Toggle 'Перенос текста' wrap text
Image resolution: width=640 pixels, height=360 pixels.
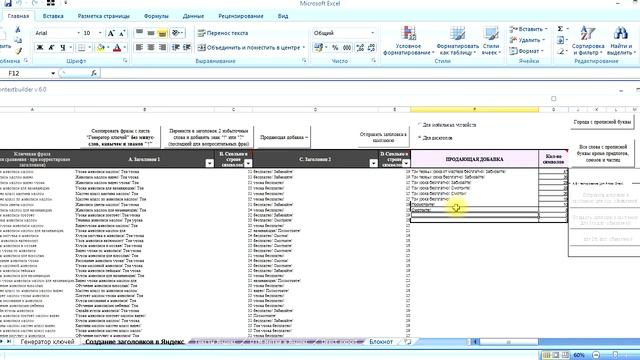pyautogui.click(x=223, y=33)
